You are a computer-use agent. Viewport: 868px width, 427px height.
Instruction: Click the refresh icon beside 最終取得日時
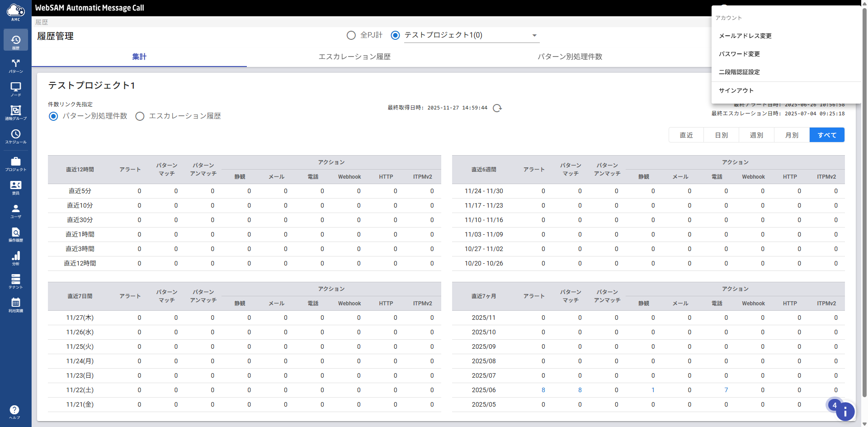pyautogui.click(x=497, y=108)
